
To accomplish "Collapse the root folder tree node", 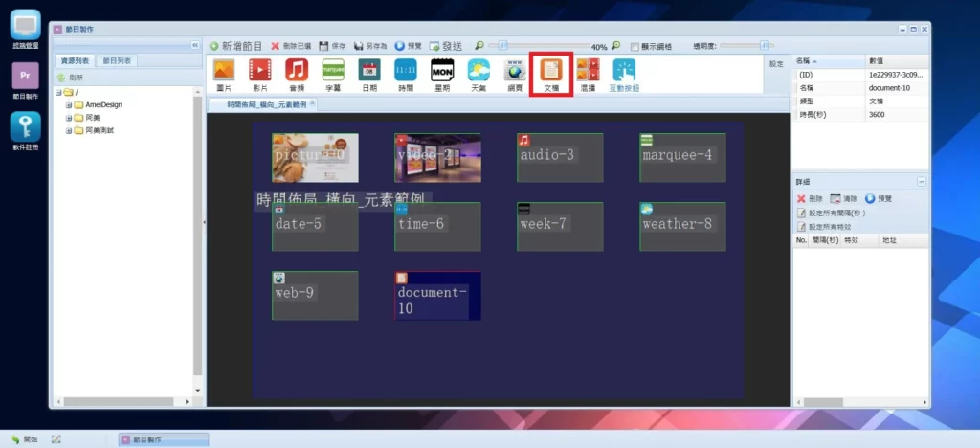I will (x=59, y=93).
